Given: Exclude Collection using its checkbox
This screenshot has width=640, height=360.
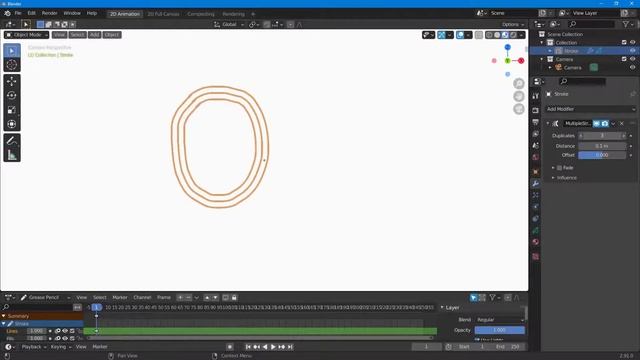Looking at the screenshot, I should tap(624, 42).
